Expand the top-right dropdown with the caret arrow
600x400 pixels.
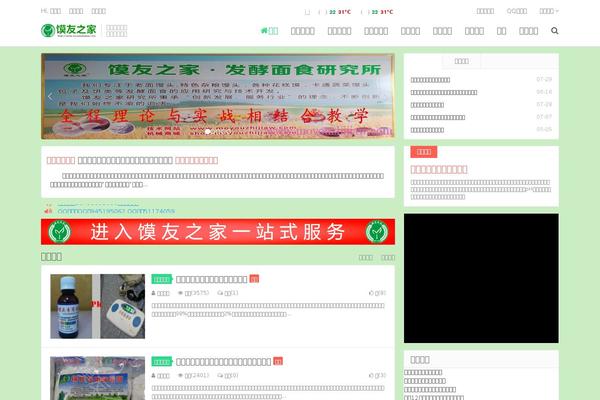(x=549, y=11)
